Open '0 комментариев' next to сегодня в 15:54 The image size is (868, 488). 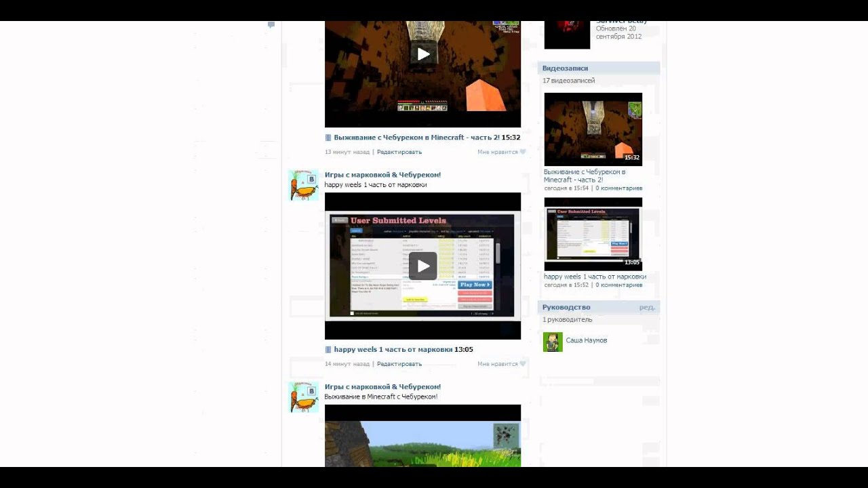click(x=619, y=188)
